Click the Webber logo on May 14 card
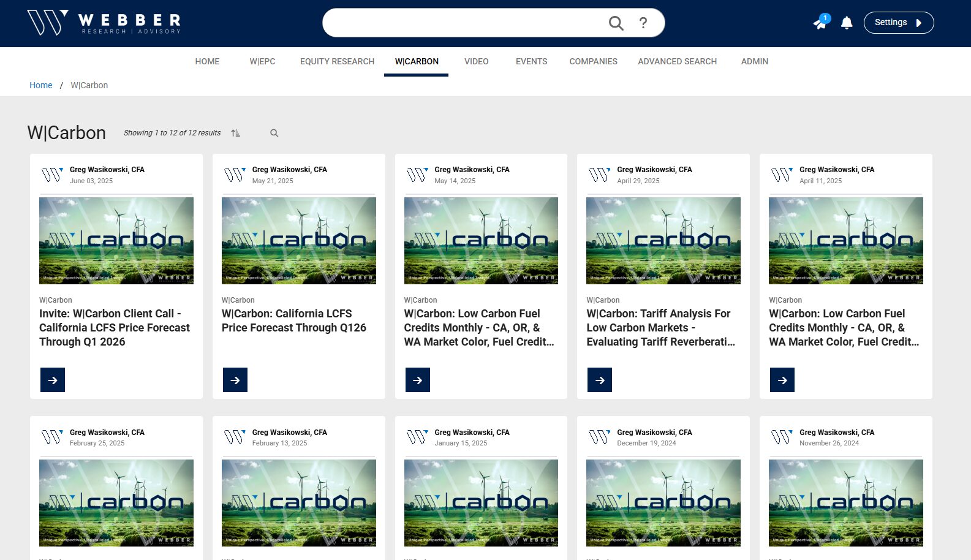This screenshot has width=971, height=560. click(x=417, y=175)
